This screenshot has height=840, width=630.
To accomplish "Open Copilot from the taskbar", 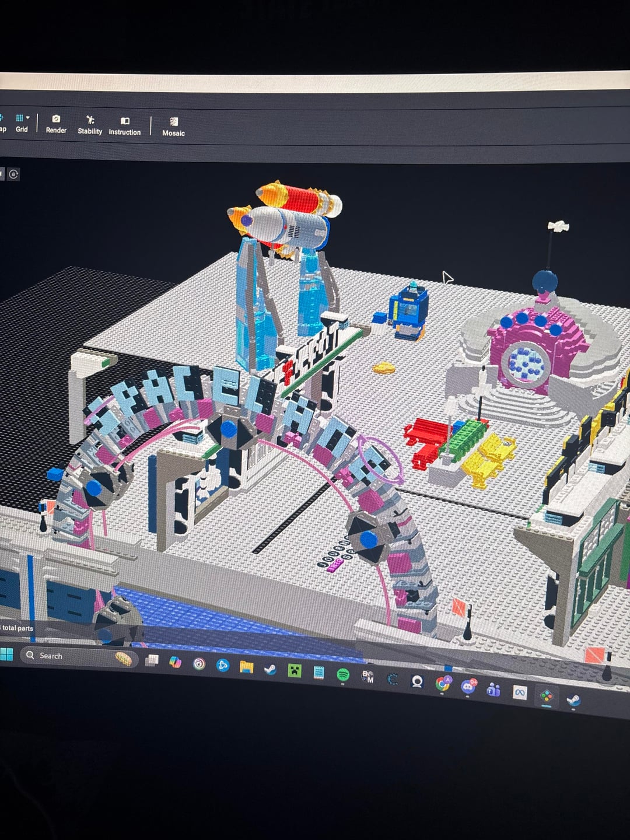I will [175, 661].
